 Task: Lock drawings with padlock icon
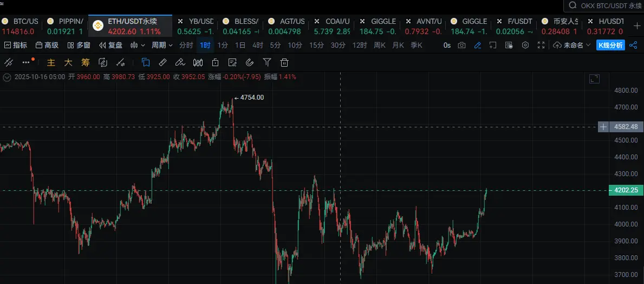pyautogui.click(x=215, y=62)
